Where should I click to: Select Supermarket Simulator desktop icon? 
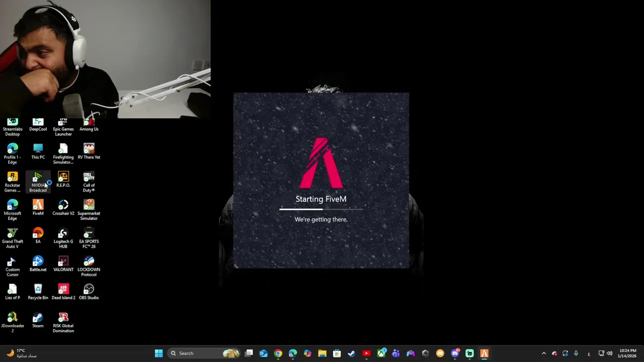tap(89, 210)
